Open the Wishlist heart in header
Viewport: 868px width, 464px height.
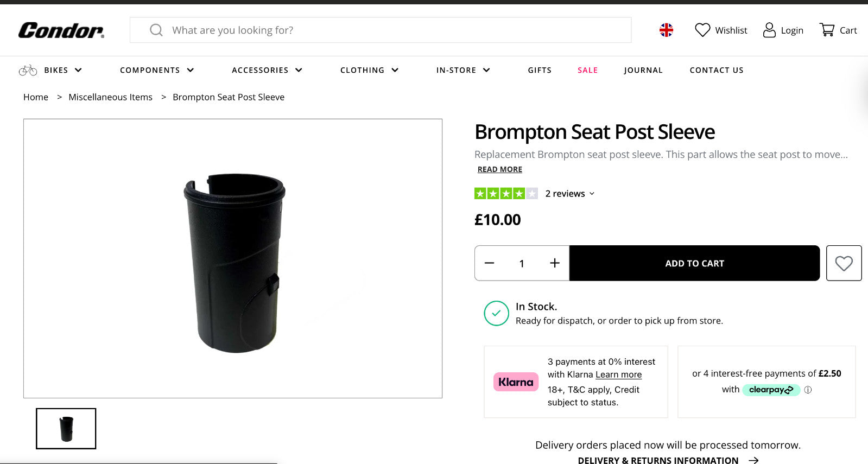point(702,30)
